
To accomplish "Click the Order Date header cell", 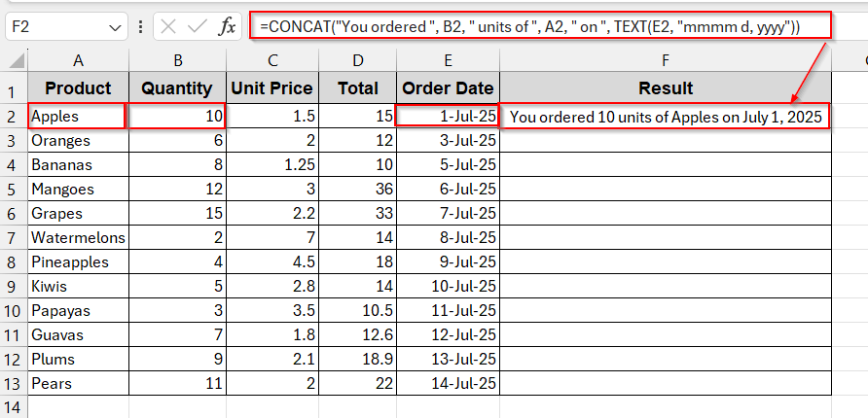I will click(x=449, y=88).
